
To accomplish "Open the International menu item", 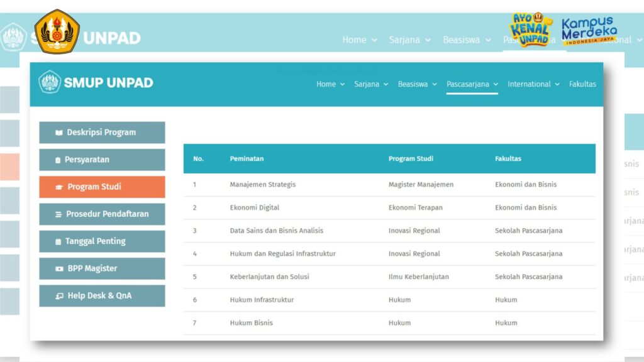I will [529, 84].
